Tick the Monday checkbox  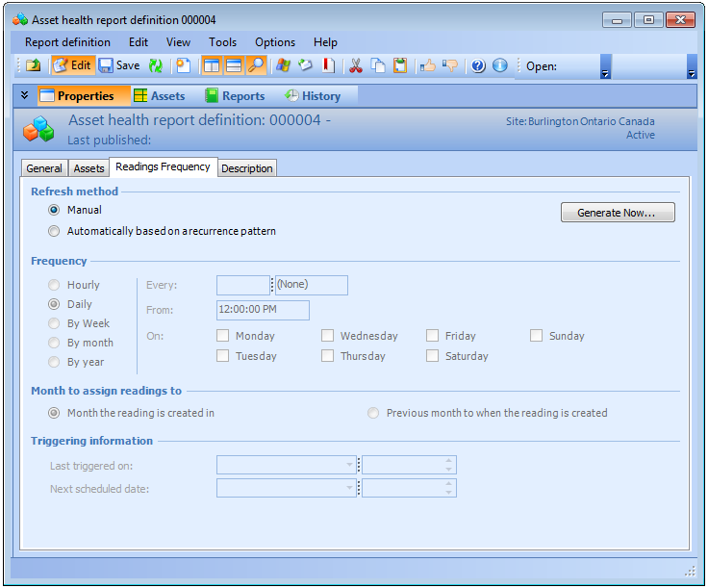pos(223,336)
